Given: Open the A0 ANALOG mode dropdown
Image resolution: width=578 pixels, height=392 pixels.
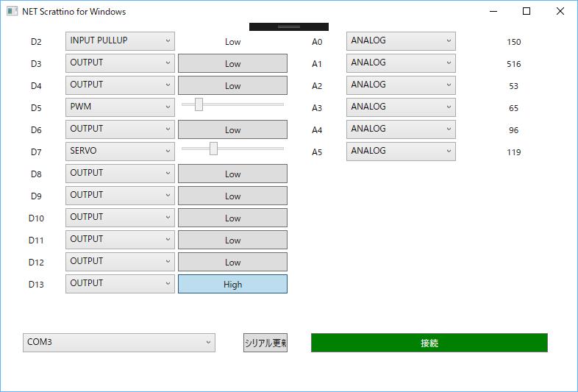Looking at the screenshot, I should (401, 41).
